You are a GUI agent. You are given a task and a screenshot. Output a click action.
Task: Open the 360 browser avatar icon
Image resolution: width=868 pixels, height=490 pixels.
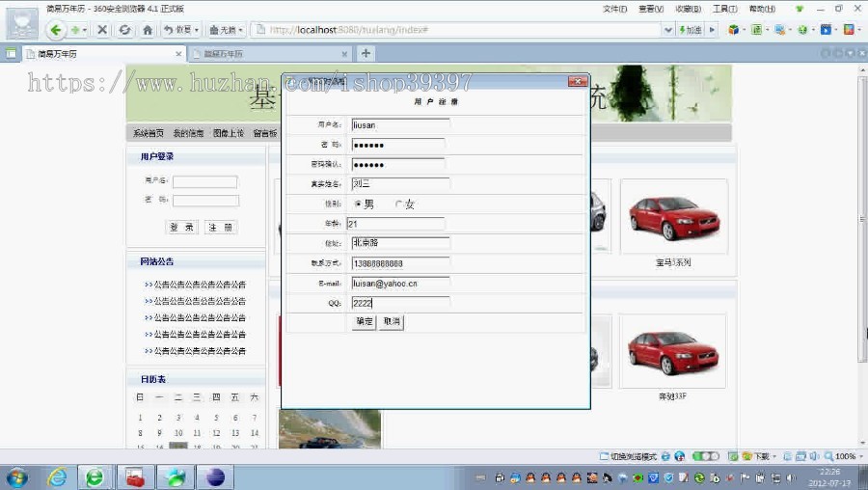click(x=22, y=23)
